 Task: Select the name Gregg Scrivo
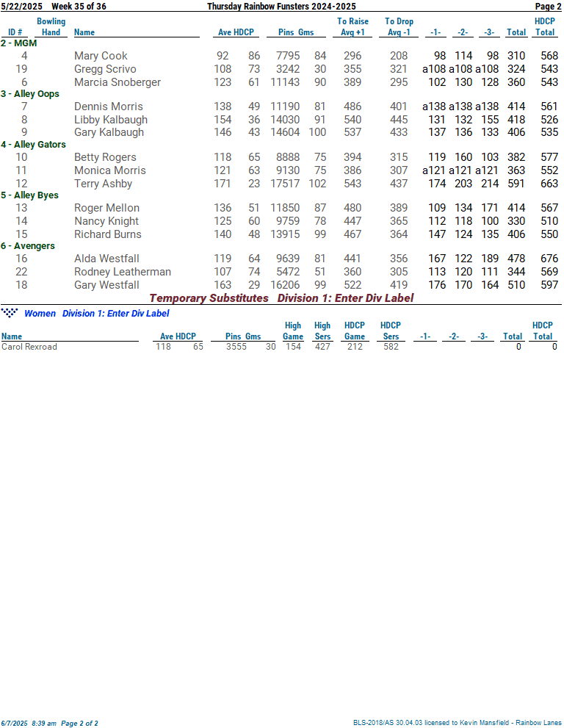tap(105, 69)
